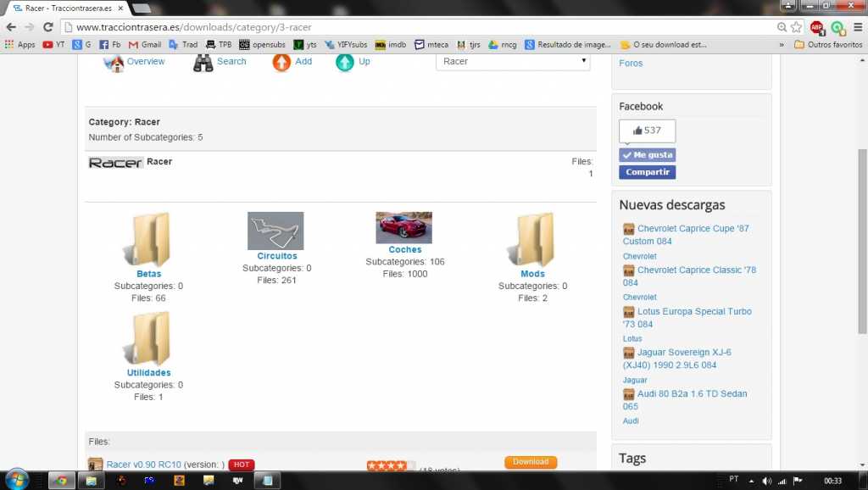Screen dimensions: 868x490
Task: Open Chrome hamburger menu
Action: click(x=858, y=27)
